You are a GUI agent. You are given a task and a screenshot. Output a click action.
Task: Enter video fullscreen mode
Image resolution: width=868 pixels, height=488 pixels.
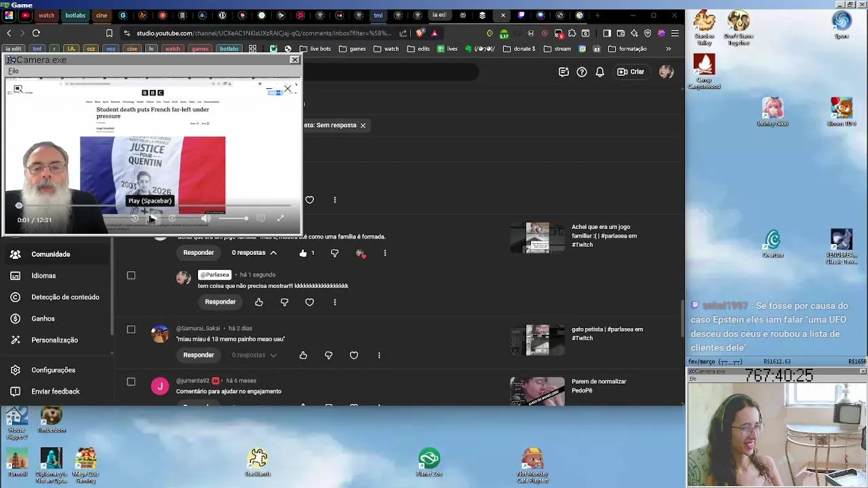pyautogui.click(x=280, y=218)
